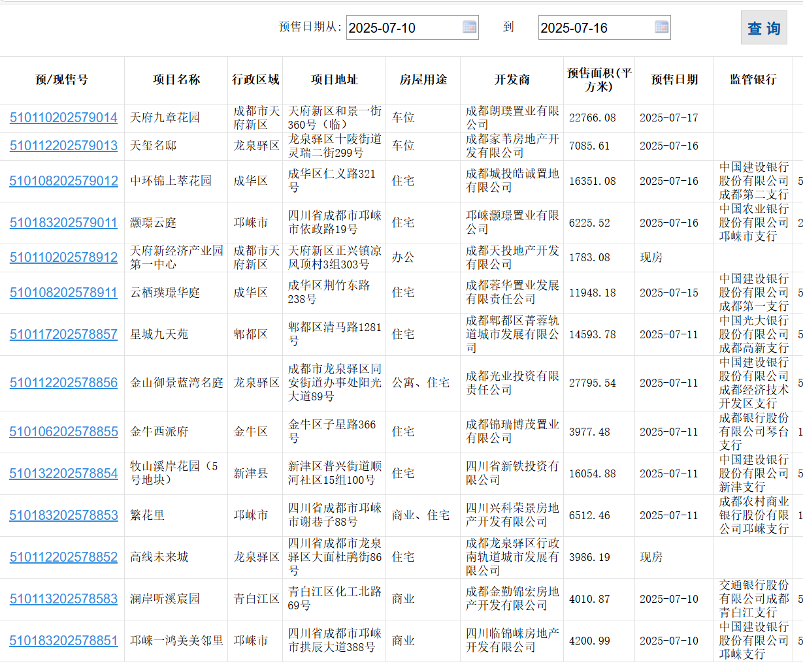Select project name 天玺名邸
The width and height of the screenshot is (803, 672).
coord(153,146)
